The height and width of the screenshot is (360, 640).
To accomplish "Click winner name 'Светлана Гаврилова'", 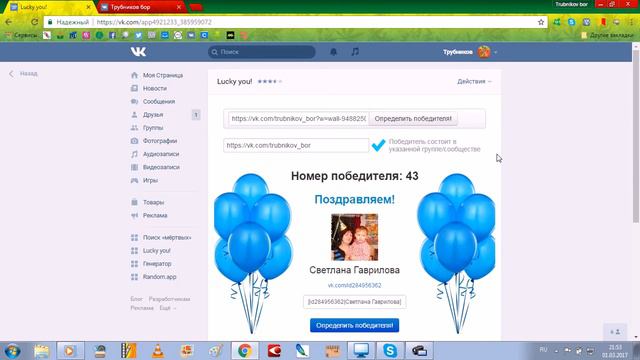I will pos(354,270).
